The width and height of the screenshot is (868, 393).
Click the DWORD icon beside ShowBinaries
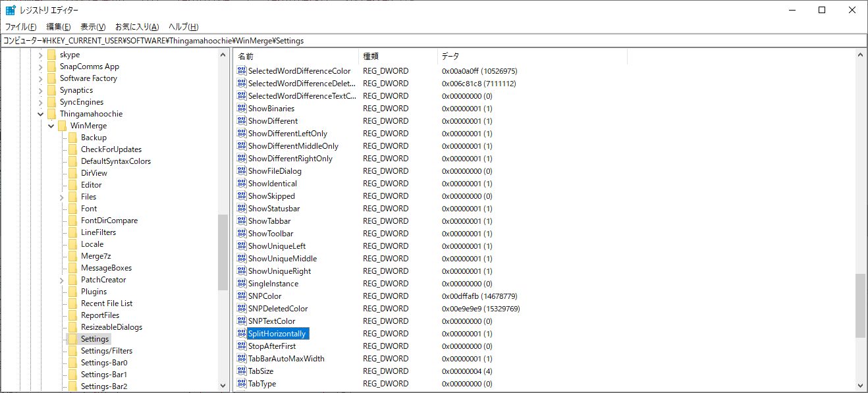pos(241,109)
